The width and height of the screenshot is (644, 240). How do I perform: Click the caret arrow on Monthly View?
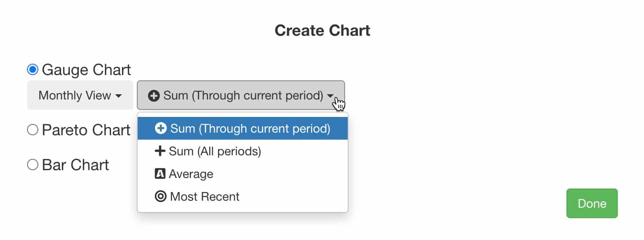click(118, 96)
